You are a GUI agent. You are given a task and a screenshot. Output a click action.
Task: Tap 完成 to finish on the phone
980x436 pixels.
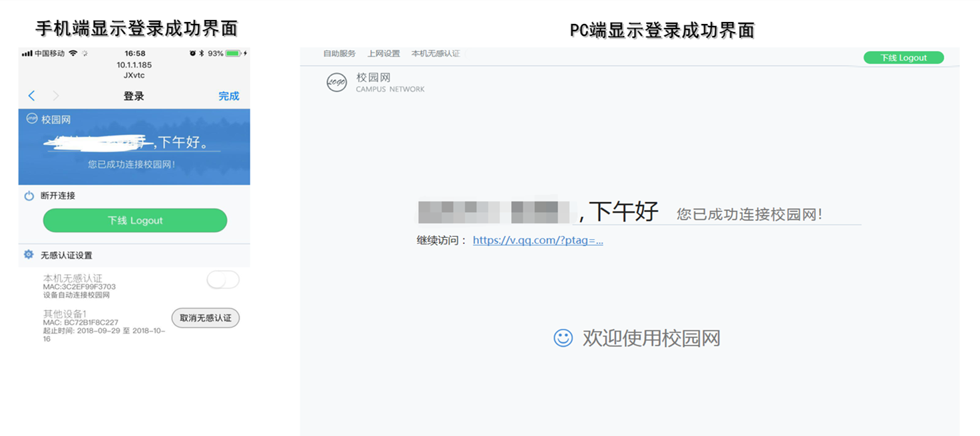229,96
